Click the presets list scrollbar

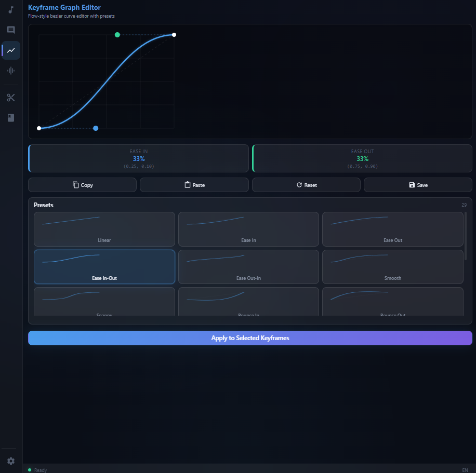pyautogui.click(x=466, y=236)
